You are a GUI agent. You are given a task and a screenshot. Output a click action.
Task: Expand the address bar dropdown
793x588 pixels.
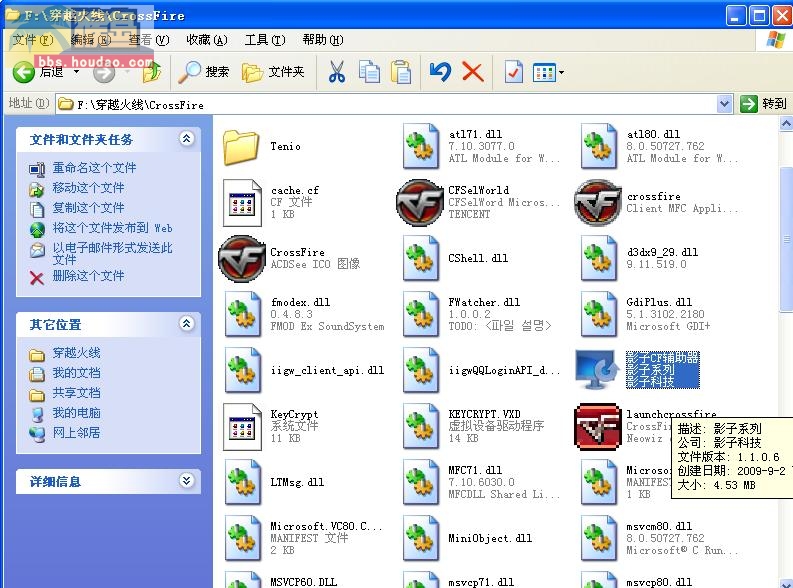coord(724,104)
